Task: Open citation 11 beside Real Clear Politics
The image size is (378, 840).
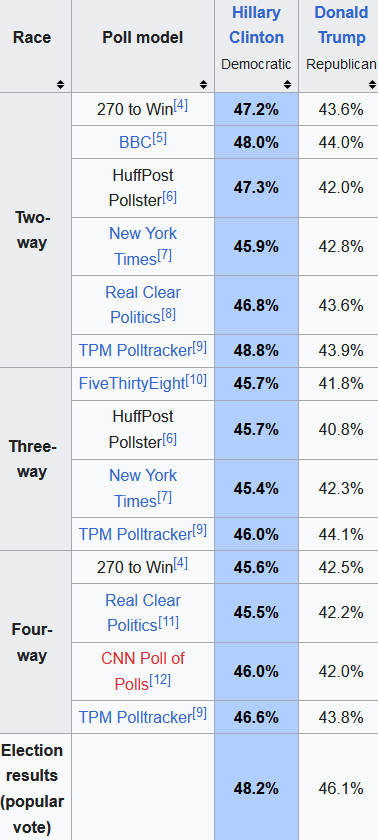Action: pos(168,622)
